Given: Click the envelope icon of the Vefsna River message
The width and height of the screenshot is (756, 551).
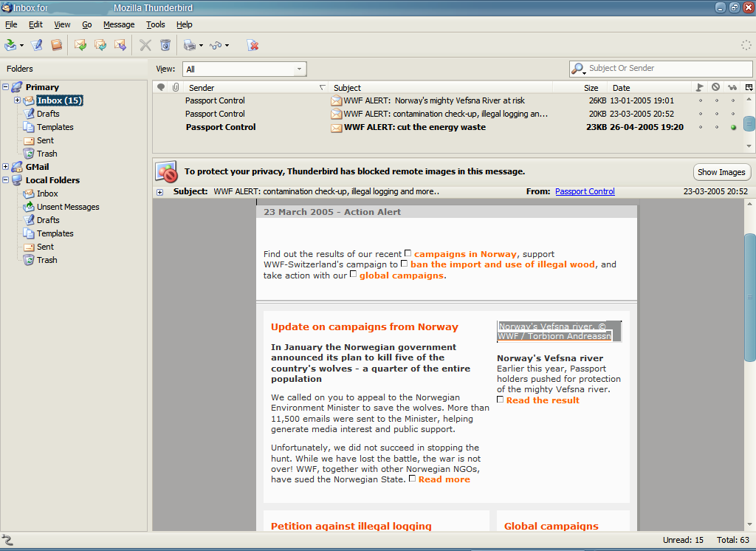Looking at the screenshot, I should [336, 101].
